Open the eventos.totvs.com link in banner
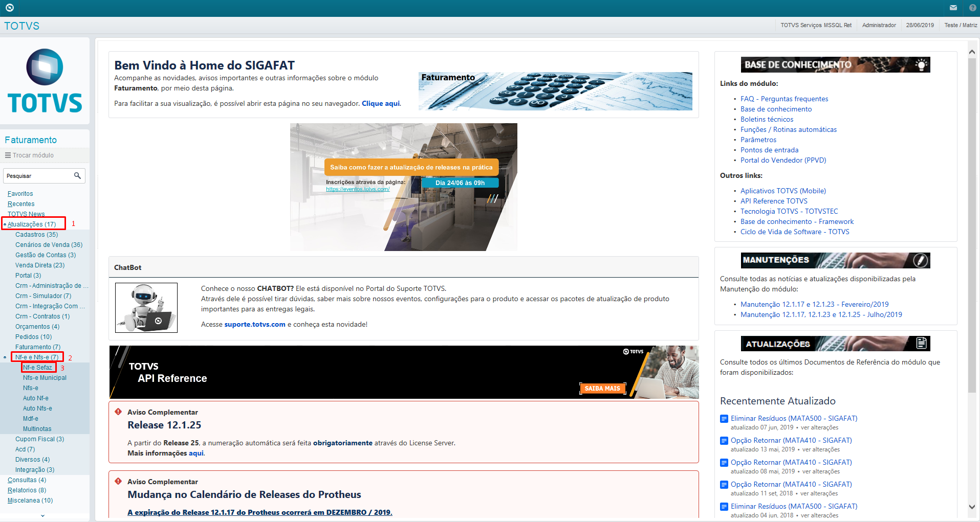Image resolution: width=980 pixels, height=522 pixels. click(358, 189)
